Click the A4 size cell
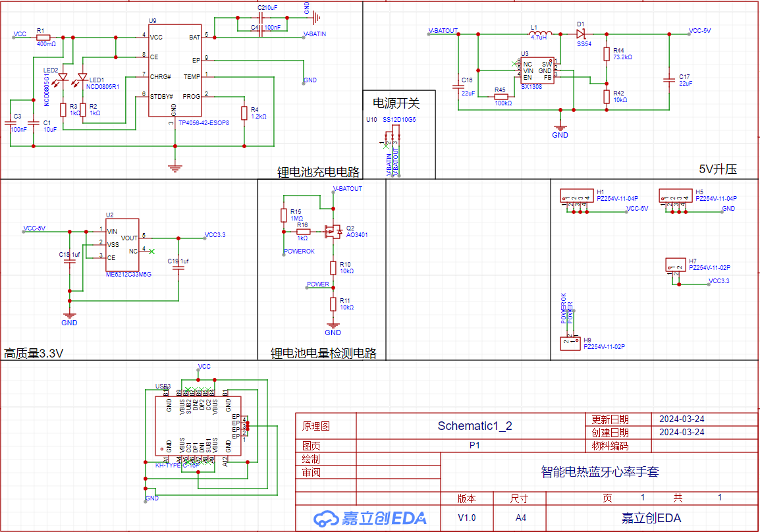Viewport: 760px width, 532px height. [x=520, y=518]
